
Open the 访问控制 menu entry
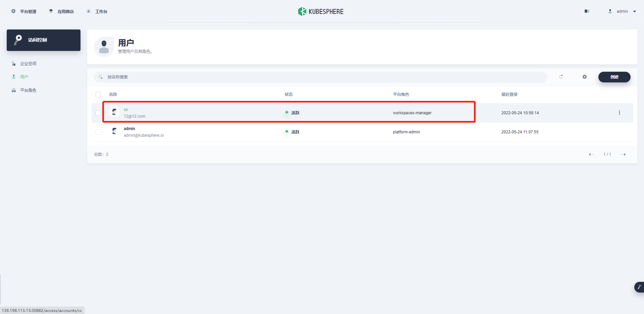[x=38, y=40]
